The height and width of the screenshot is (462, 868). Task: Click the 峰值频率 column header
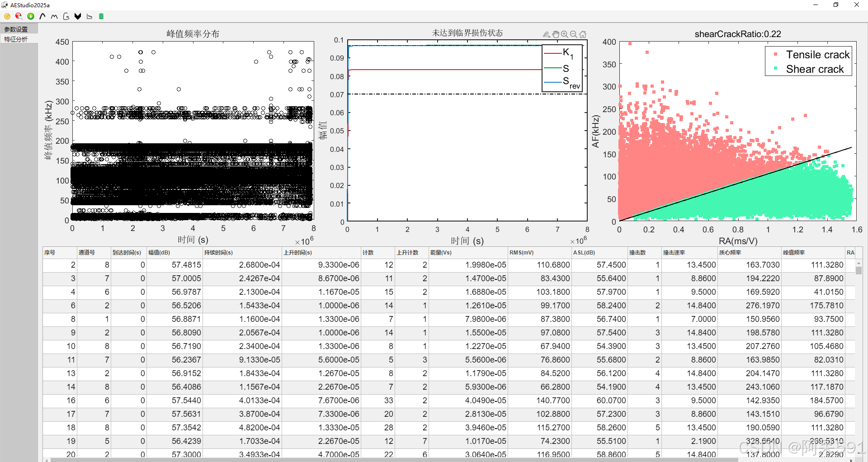[x=813, y=253]
